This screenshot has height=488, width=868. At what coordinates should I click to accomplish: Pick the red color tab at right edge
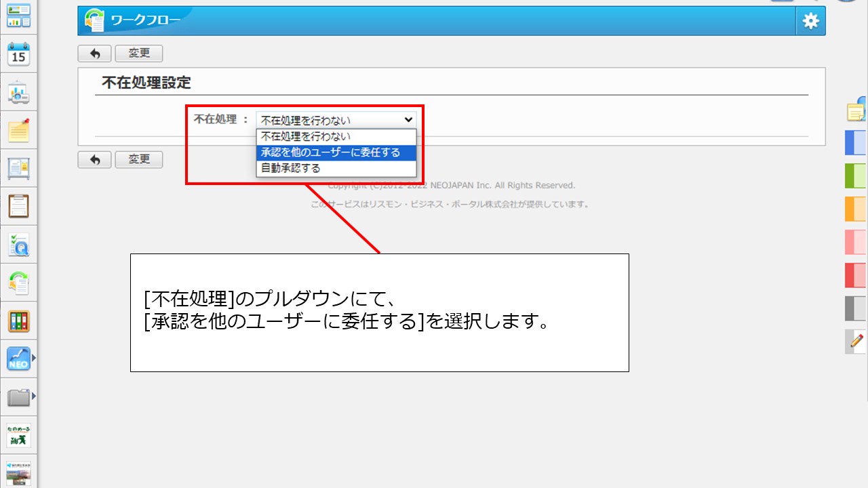856,275
